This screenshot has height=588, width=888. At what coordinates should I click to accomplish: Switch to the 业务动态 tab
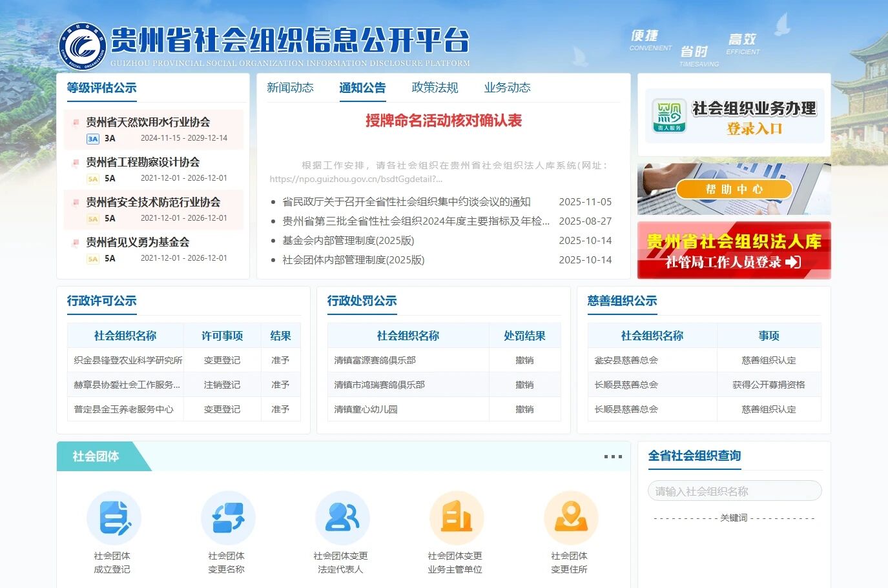[x=507, y=88]
